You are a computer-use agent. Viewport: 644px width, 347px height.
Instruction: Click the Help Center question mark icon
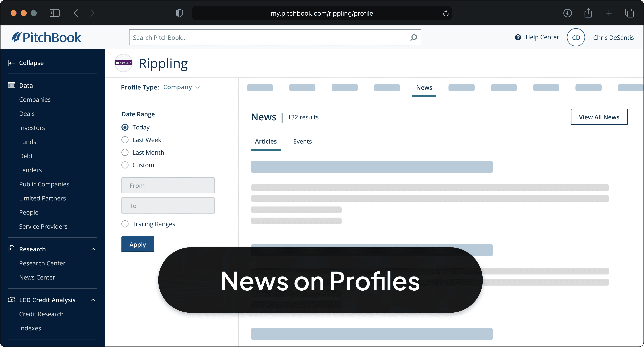[x=518, y=37]
